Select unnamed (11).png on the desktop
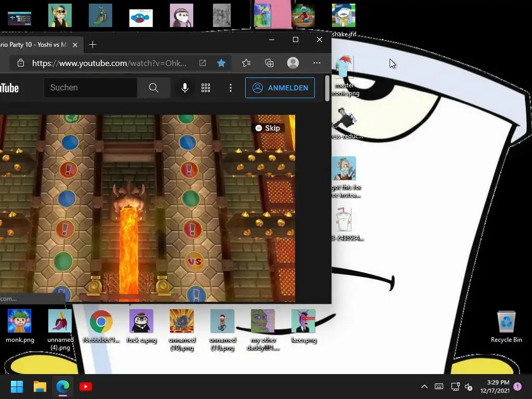 [x=222, y=329]
